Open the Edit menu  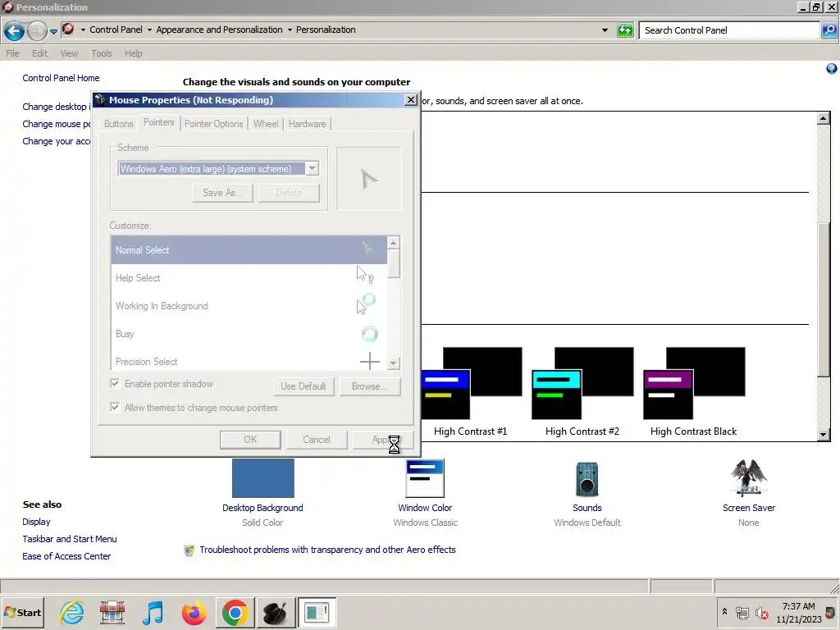pyautogui.click(x=39, y=53)
